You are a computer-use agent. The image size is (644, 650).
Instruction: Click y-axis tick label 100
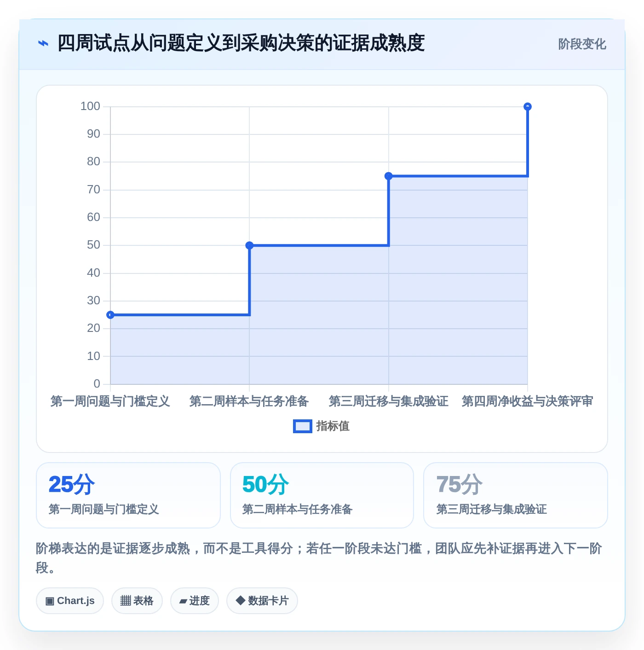pos(90,106)
